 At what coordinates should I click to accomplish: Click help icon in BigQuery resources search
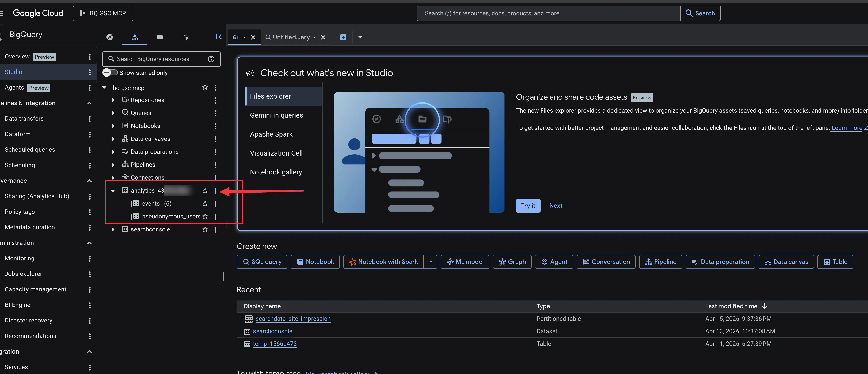point(211,59)
